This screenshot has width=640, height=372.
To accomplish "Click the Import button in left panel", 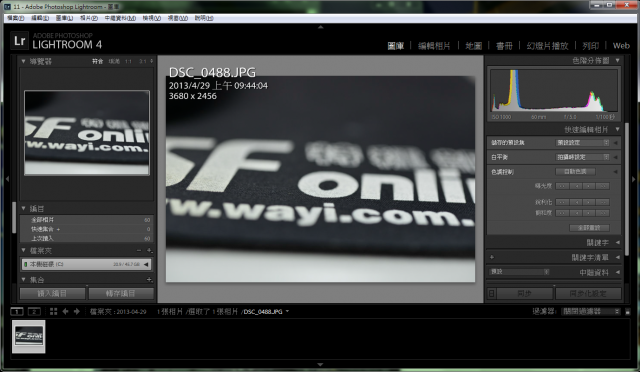I will (53, 294).
